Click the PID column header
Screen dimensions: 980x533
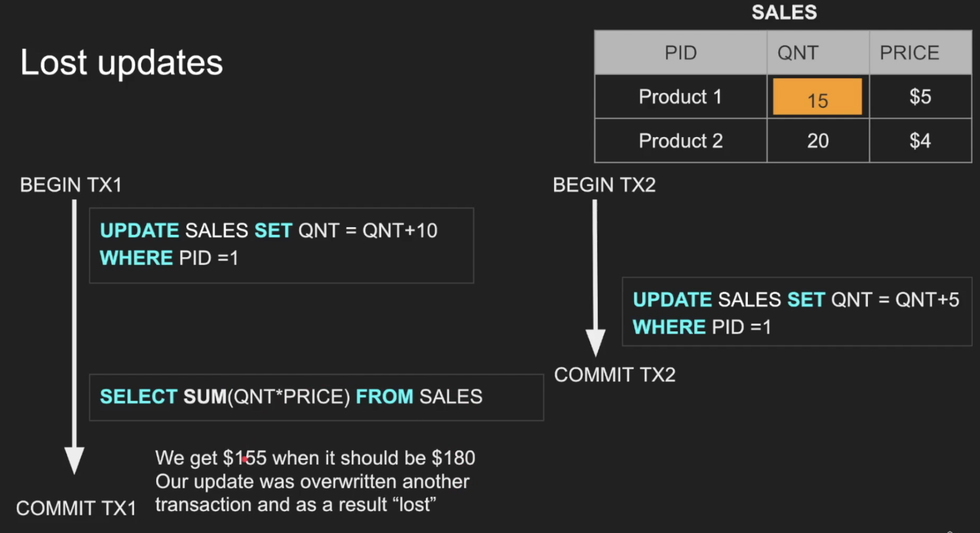(x=681, y=53)
